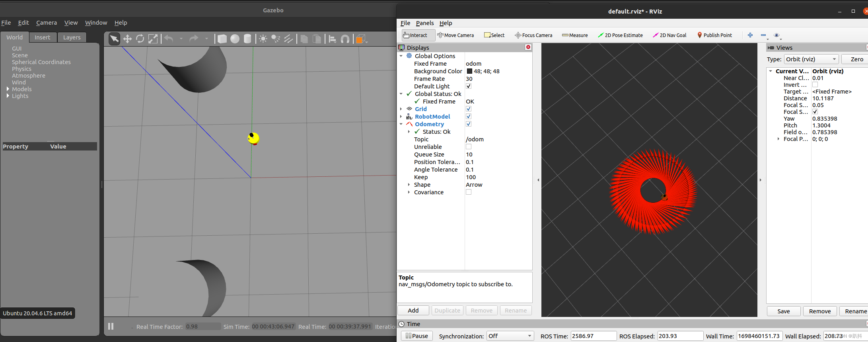Open the RViz File menu
The height and width of the screenshot is (342, 868).
point(405,23)
